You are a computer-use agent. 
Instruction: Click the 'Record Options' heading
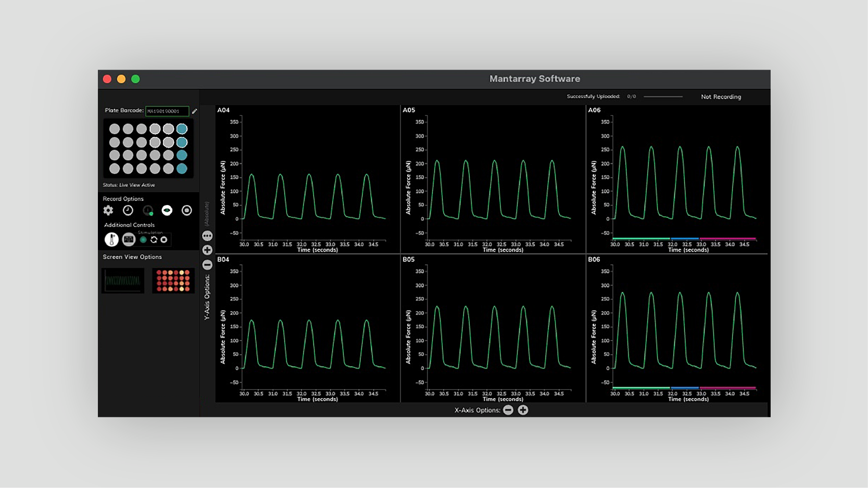point(123,199)
